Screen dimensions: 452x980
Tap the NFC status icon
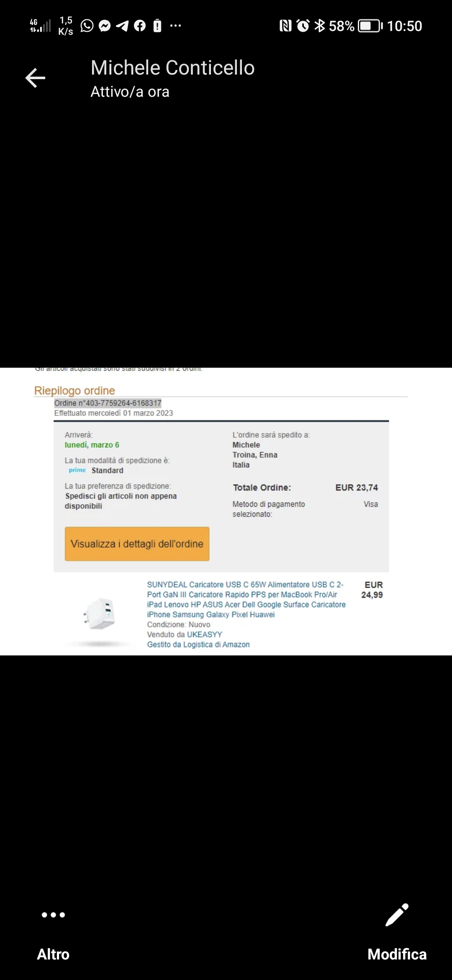coord(285,26)
